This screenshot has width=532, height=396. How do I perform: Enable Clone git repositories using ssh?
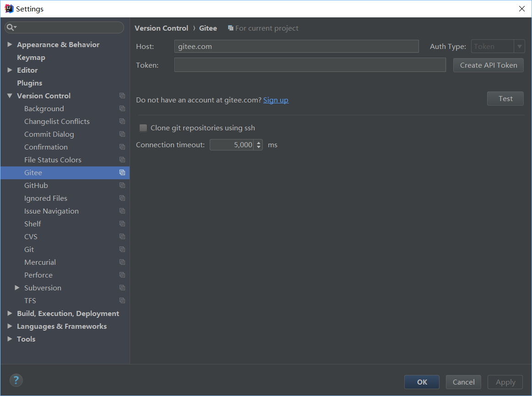[x=143, y=128]
